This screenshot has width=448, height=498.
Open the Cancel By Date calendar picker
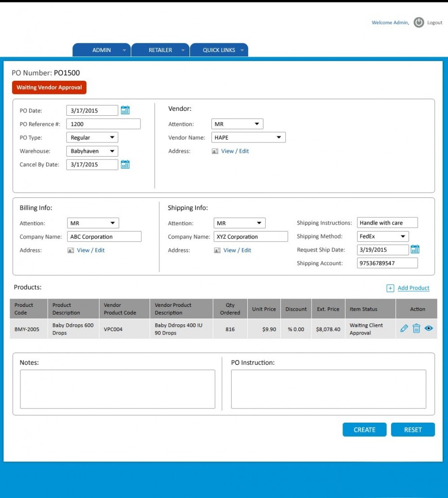click(125, 164)
